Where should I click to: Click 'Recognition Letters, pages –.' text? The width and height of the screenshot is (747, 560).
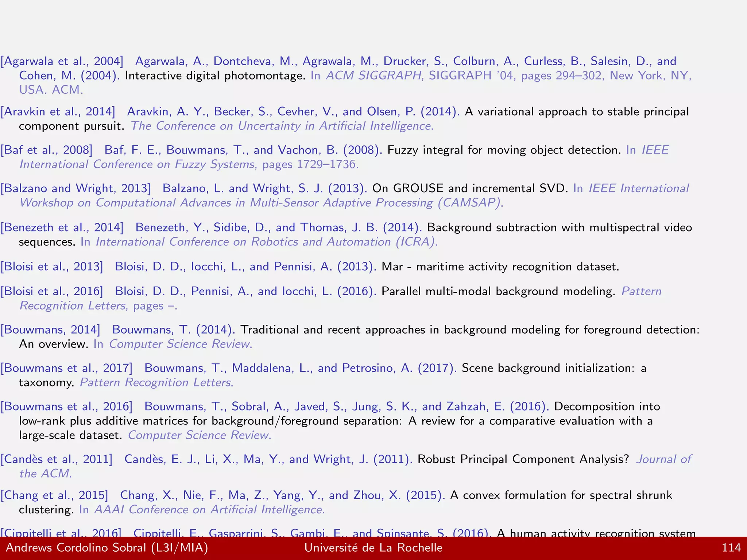point(98,306)
